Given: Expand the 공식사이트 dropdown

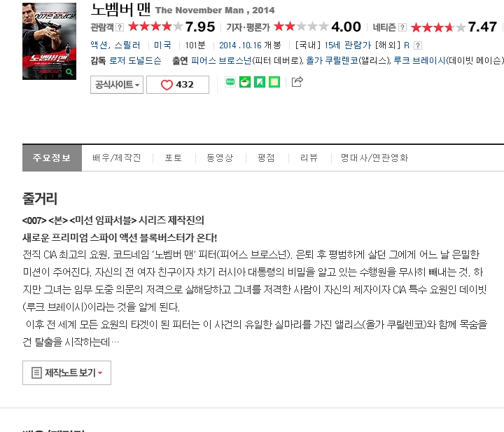Looking at the screenshot, I should coord(117,85).
